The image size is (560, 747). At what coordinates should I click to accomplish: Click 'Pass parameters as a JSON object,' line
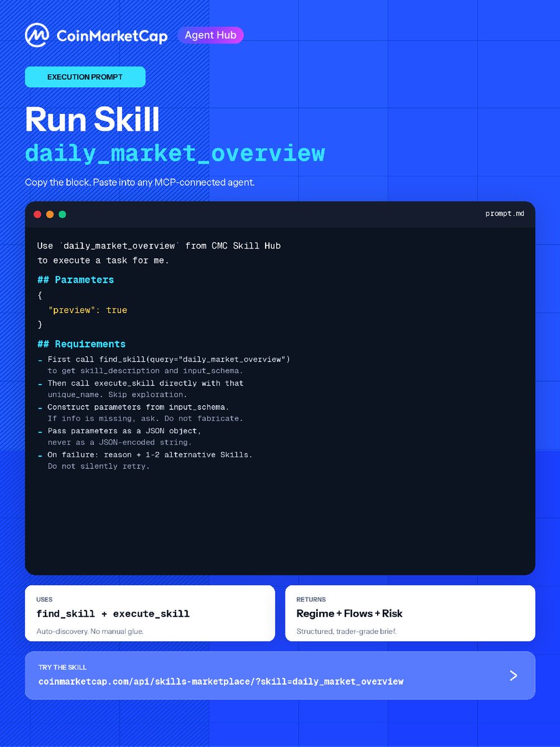pyautogui.click(x=124, y=431)
